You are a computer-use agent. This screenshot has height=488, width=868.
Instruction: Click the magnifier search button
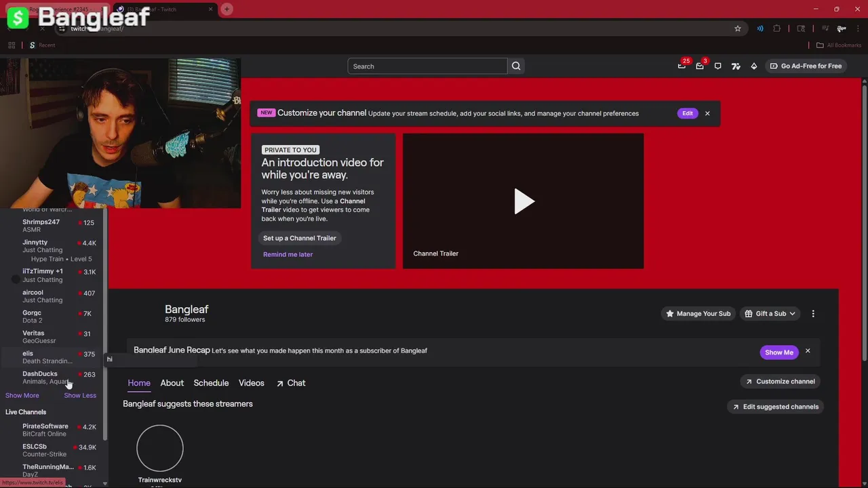click(x=516, y=66)
